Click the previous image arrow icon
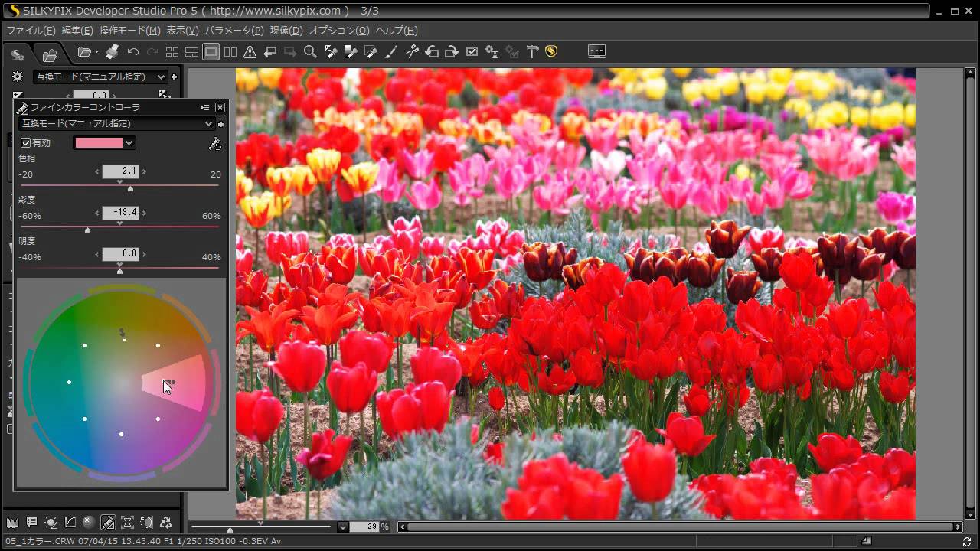 point(270,52)
